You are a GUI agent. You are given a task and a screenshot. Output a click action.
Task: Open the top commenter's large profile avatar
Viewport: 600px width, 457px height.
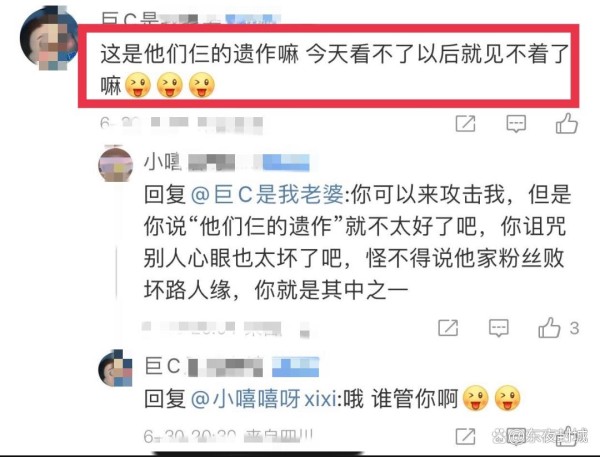49,38
